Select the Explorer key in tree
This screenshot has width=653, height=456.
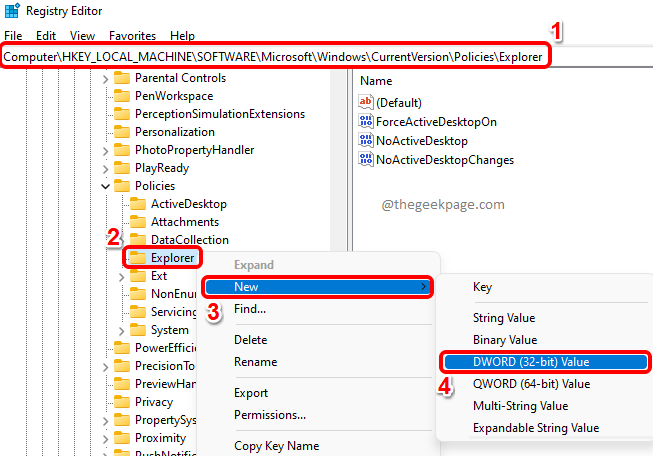(172, 258)
